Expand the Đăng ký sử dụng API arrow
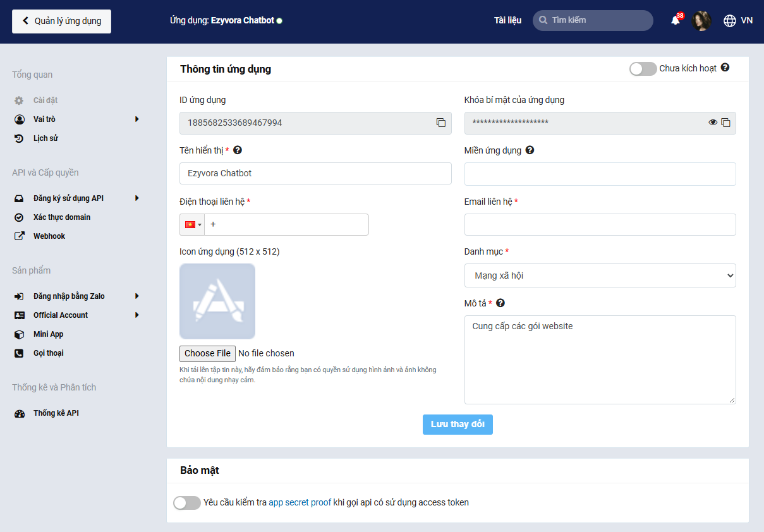The height and width of the screenshot is (532, 764). 136,198
